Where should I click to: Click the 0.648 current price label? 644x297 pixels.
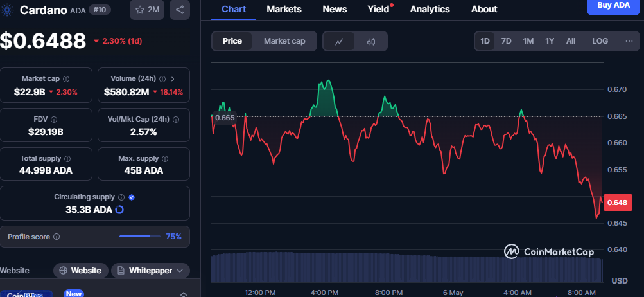point(617,203)
